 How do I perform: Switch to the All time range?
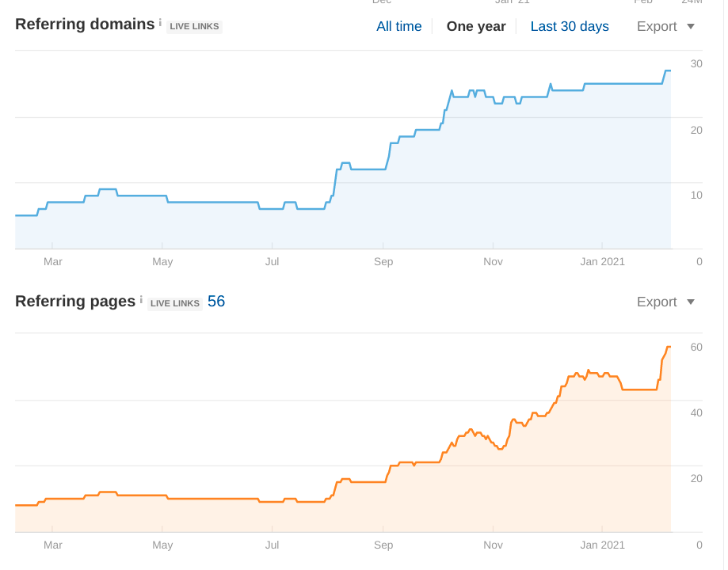click(x=398, y=26)
